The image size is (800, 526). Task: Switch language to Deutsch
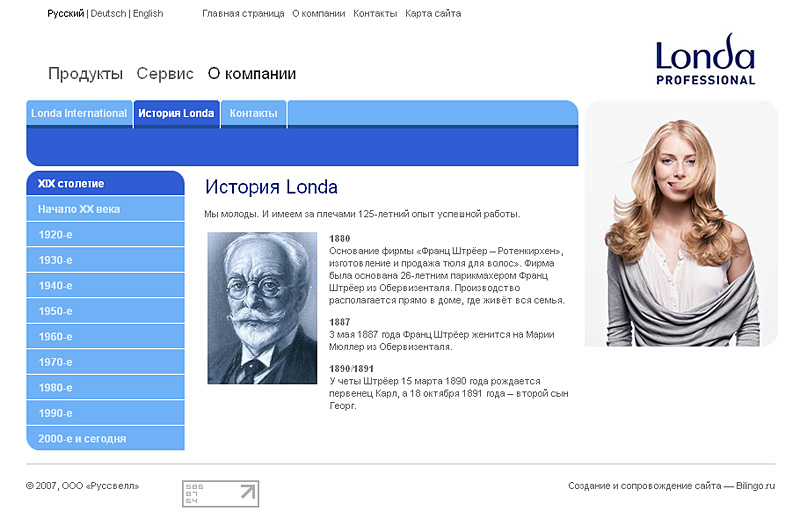108,14
